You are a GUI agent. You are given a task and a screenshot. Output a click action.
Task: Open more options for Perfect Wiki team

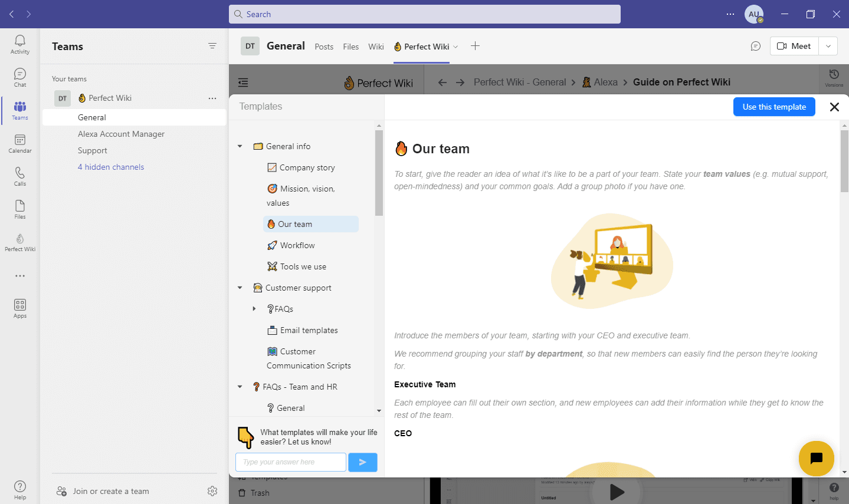point(212,98)
